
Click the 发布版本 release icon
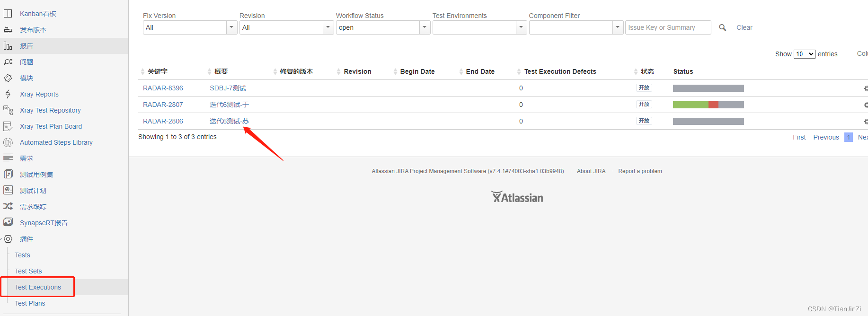pos(8,30)
